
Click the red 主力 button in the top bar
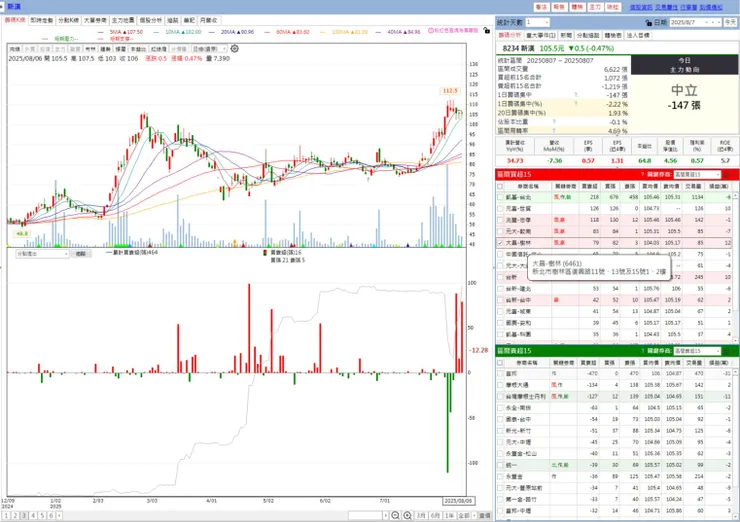coord(595,7)
